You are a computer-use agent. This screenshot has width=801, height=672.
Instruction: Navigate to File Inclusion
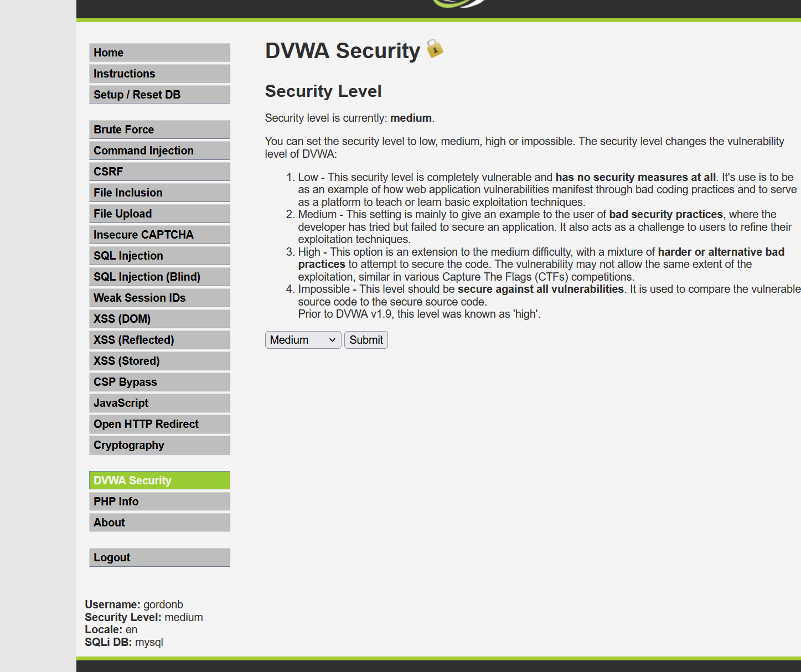(159, 193)
